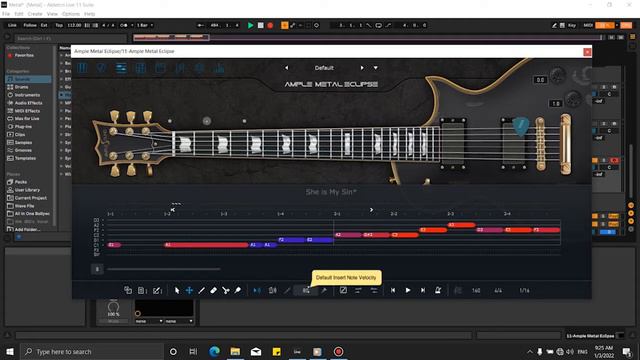Open the Help menu in Ableton
The image size is (640, 360).
[89, 14]
